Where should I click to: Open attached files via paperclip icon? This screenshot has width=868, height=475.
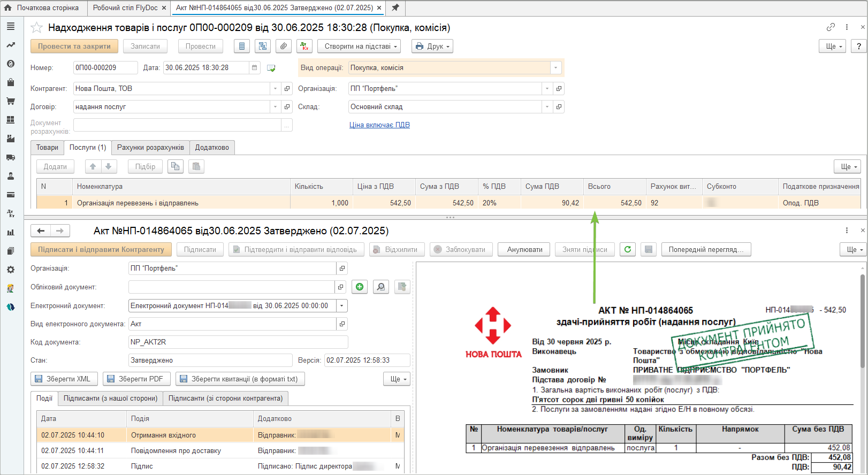pos(283,47)
